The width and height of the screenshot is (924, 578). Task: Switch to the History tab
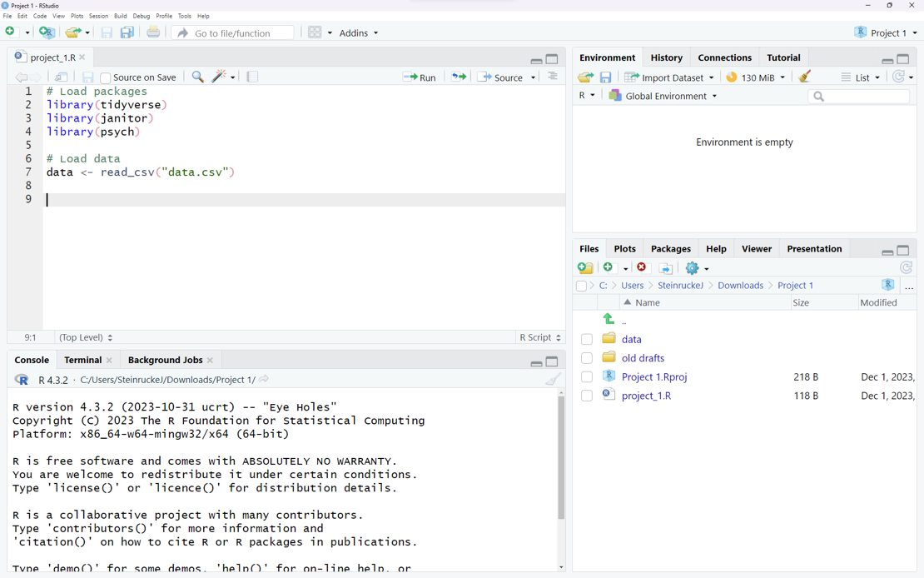[x=666, y=57]
